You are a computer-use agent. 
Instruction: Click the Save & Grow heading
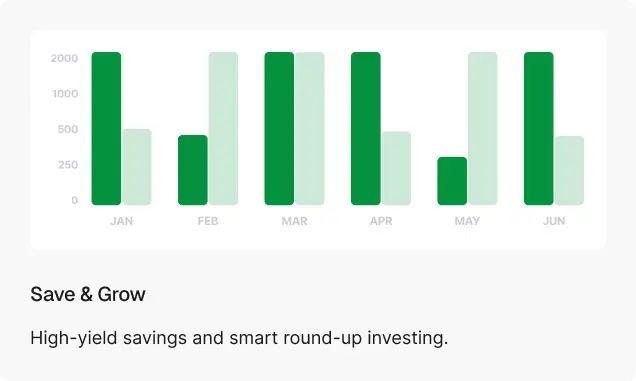click(x=88, y=294)
